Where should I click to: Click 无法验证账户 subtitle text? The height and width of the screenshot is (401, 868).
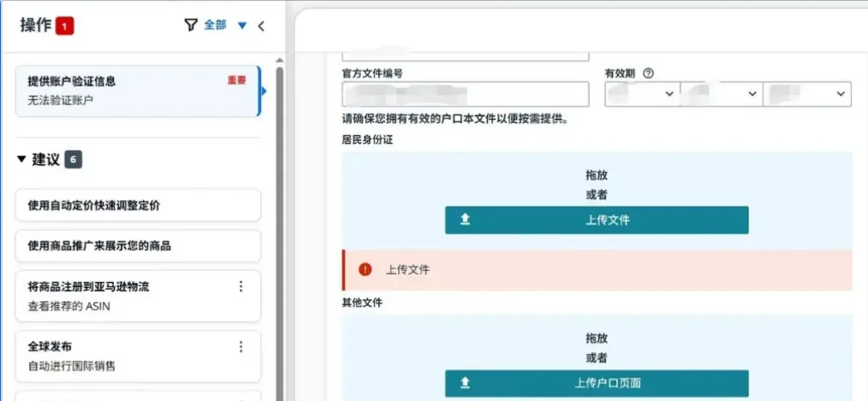60,101
